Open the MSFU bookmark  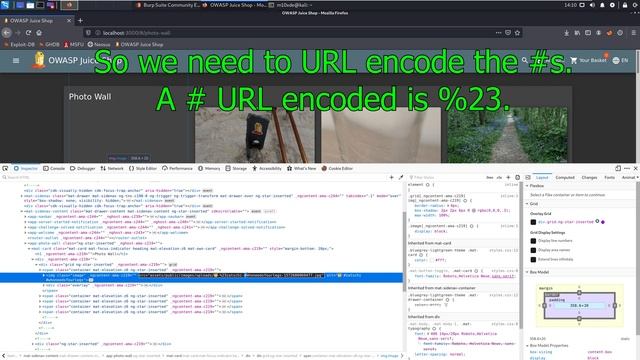pyautogui.click(x=73, y=44)
